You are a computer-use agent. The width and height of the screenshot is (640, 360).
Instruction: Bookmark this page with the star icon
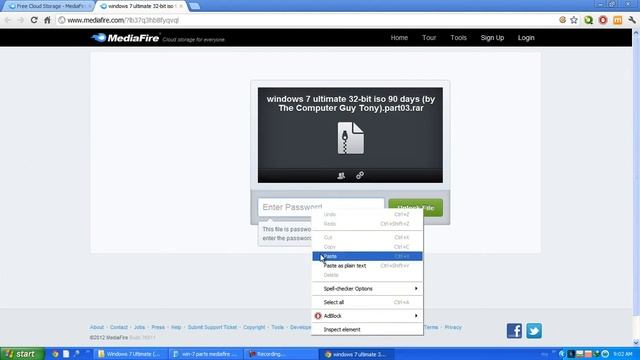pyautogui.click(x=574, y=20)
